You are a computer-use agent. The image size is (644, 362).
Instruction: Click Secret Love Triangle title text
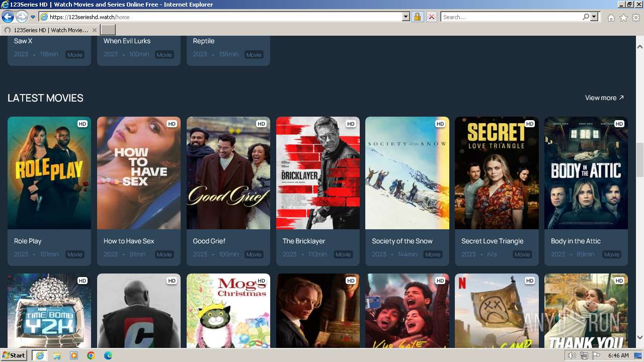pos(493,241)
